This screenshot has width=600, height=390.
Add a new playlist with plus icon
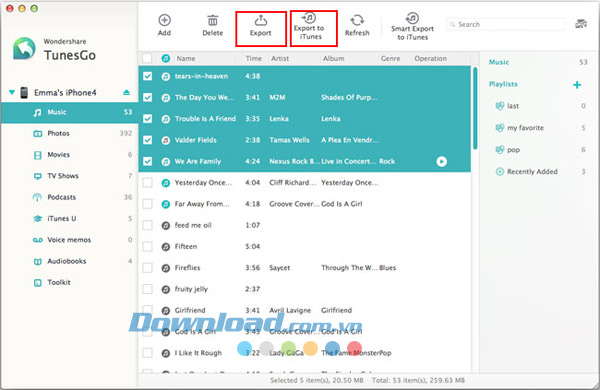pos(577,85)
